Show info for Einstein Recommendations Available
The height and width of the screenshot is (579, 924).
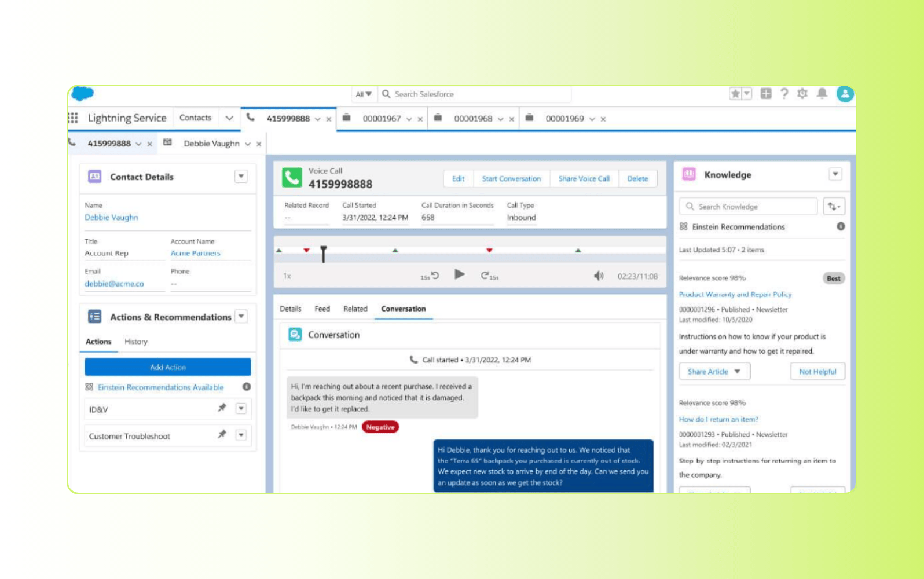(247, 387)
